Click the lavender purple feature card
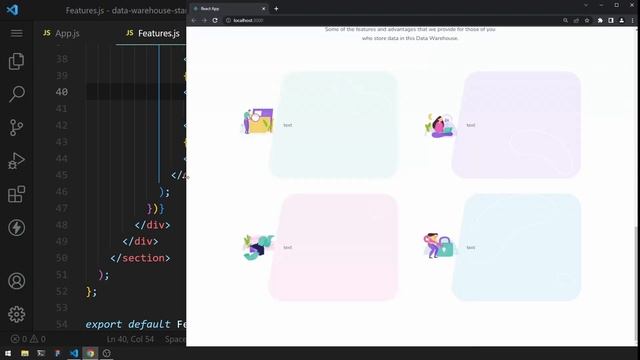The width and height of the screenshot is (640, 360). 516,125
